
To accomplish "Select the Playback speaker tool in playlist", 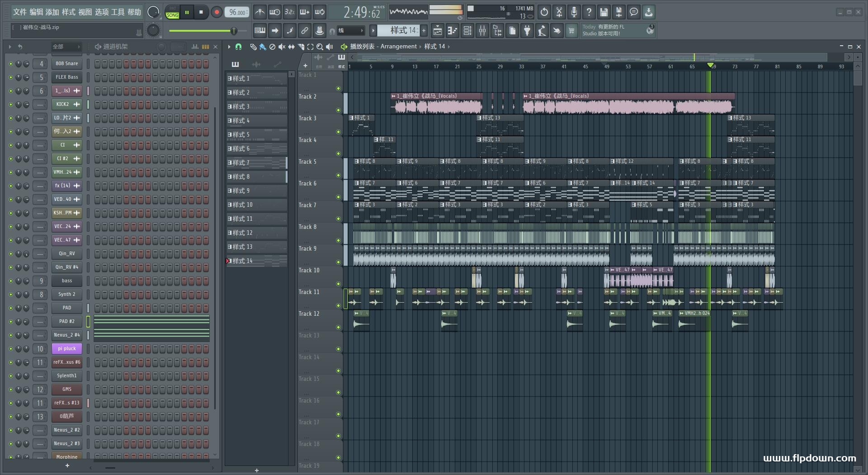I will point(330,47).
